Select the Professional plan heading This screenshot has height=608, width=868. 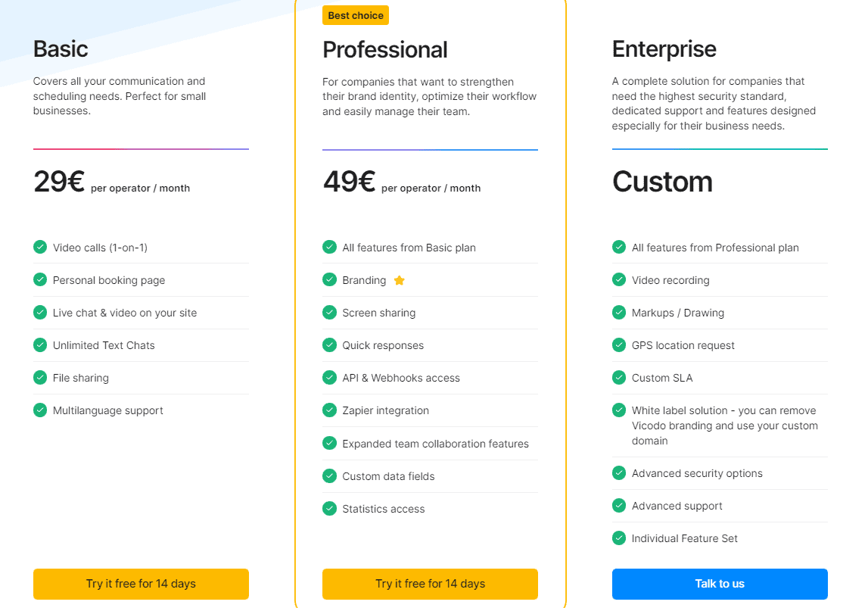pos(384,50)
